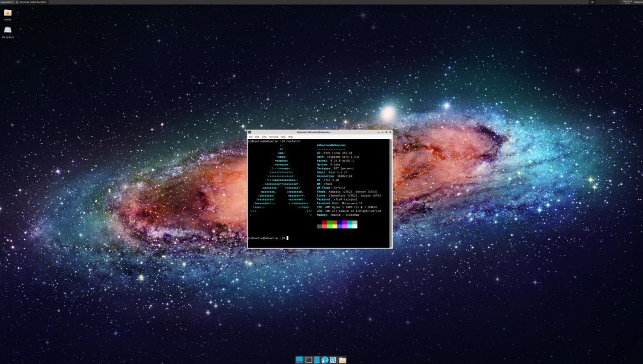The image size is (643, 364).
Task: Open the View menu in Terminal
Action: coord(264,137)
